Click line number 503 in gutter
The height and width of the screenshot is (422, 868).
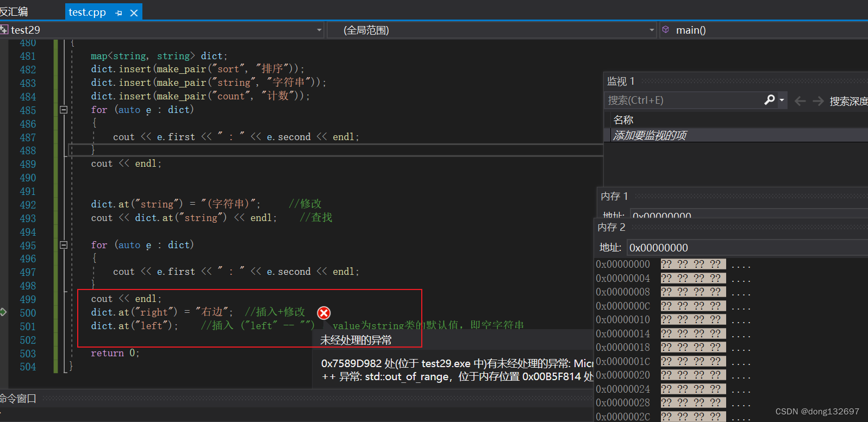coord(28,354)
